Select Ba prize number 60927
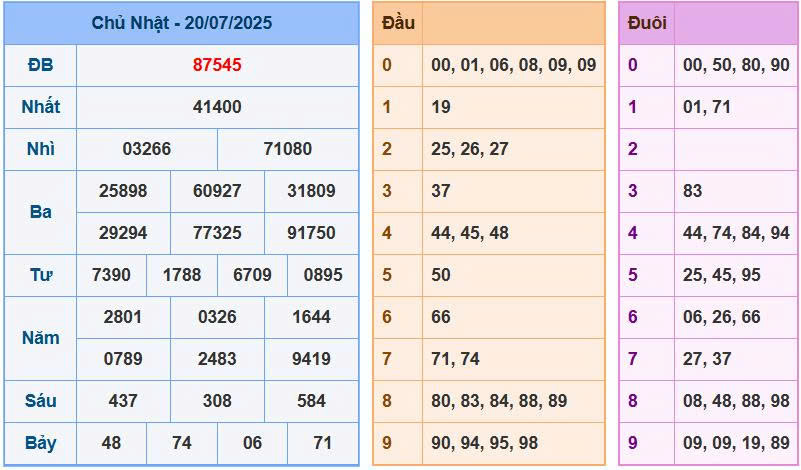Screen dimensions: 801x470 click(x=217, y=191)
